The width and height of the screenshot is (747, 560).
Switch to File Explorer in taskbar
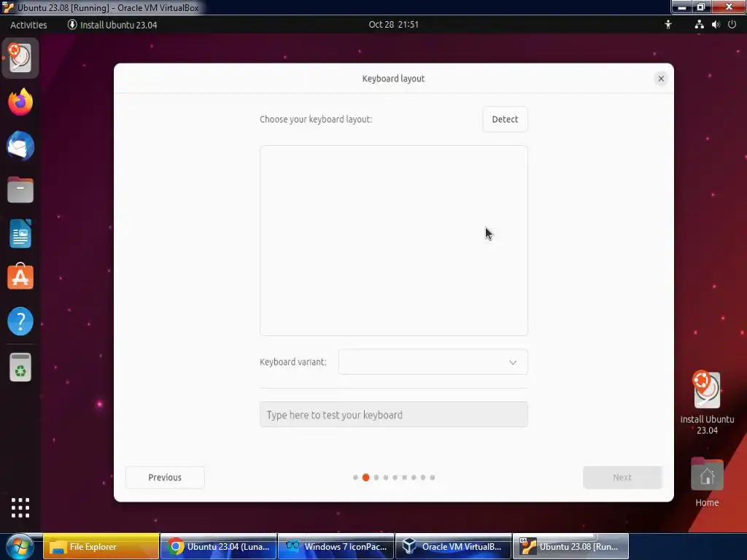pyautogui.click(x=101, y=547)
